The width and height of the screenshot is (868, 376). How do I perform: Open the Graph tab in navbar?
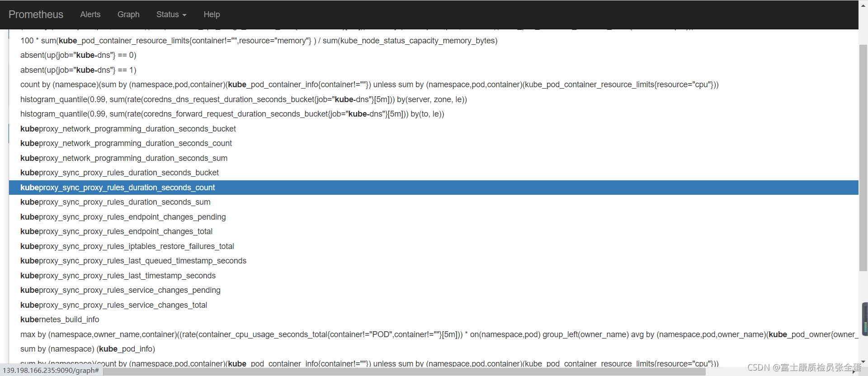click(x=128, y=14)
